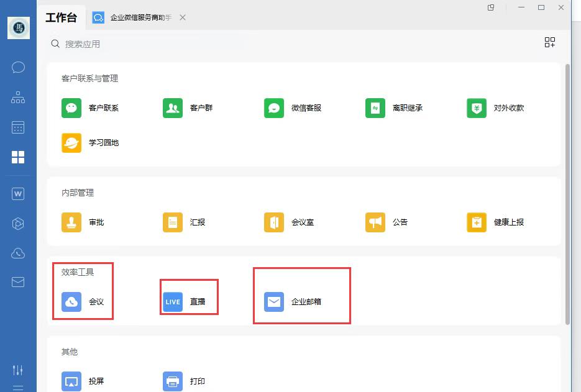This screenshot has height=392, width=581.
Task: Start the 直播 live app
Action: click(x=173, y=302)
